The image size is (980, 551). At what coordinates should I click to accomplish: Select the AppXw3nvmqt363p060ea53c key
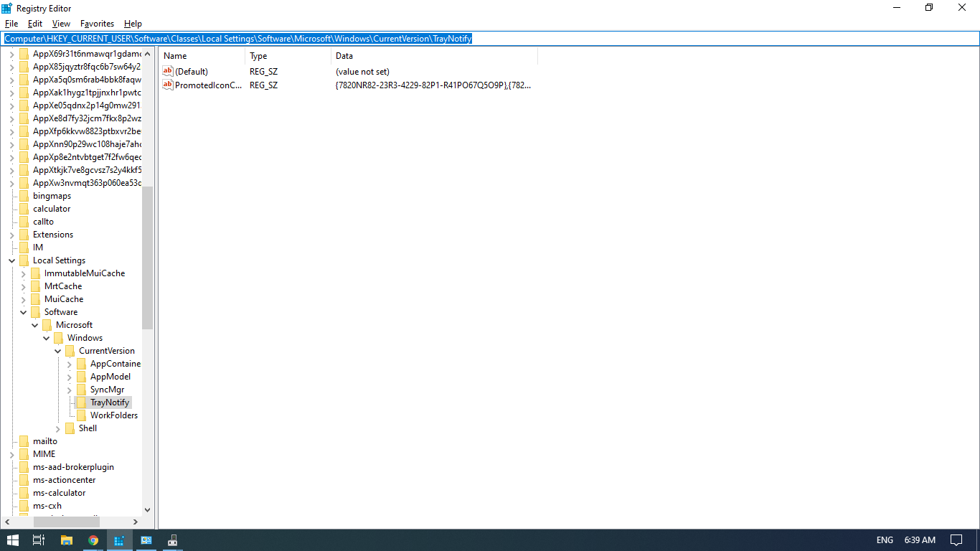(87, 183)
